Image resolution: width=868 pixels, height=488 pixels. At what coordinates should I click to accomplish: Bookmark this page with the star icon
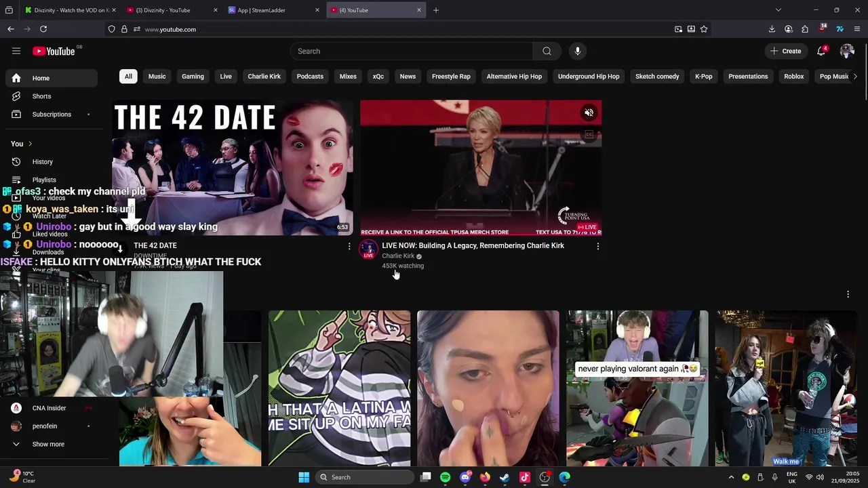coord(704,29)
